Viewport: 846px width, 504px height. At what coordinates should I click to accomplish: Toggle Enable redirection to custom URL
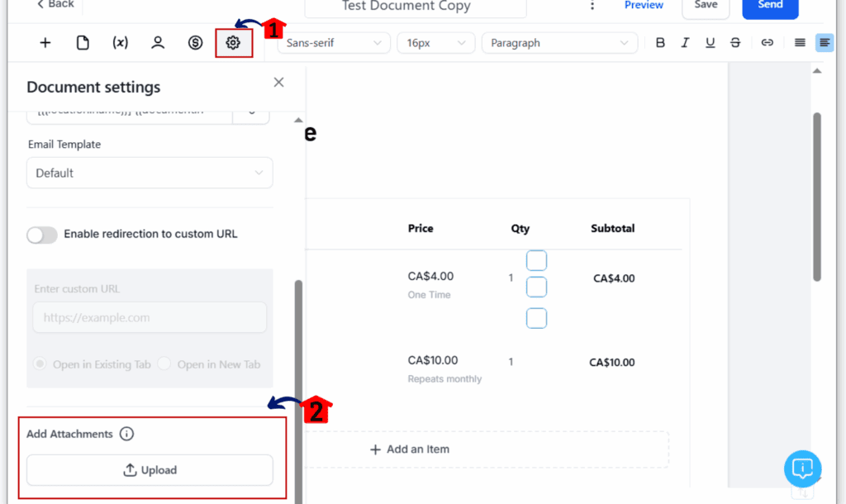point(42,234)
